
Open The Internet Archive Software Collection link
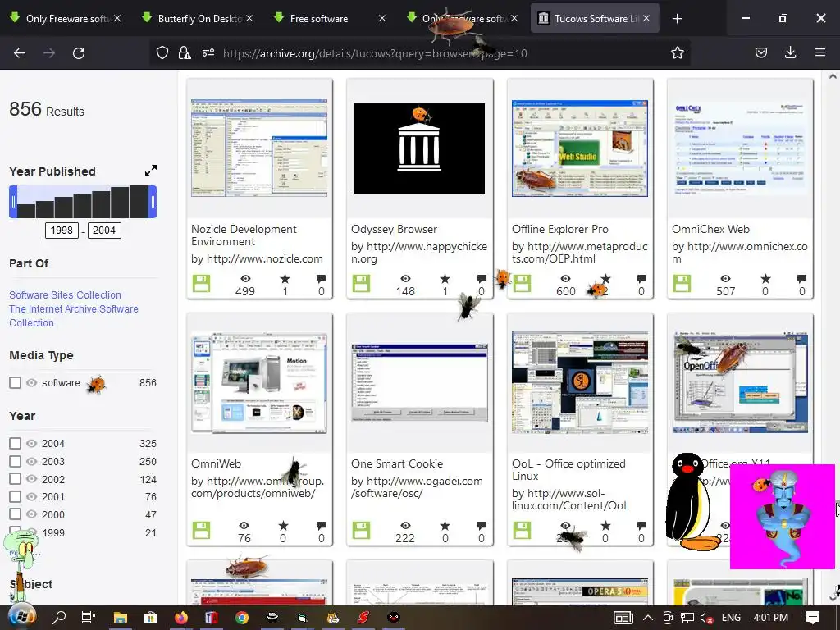73,316
